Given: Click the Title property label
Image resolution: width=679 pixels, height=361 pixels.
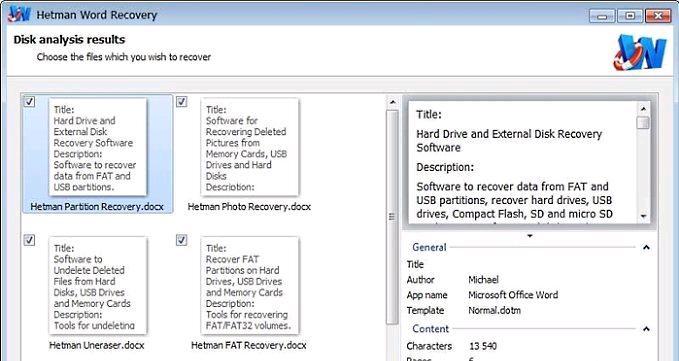Looking at the screenshot, I should [x=415, y=264].
